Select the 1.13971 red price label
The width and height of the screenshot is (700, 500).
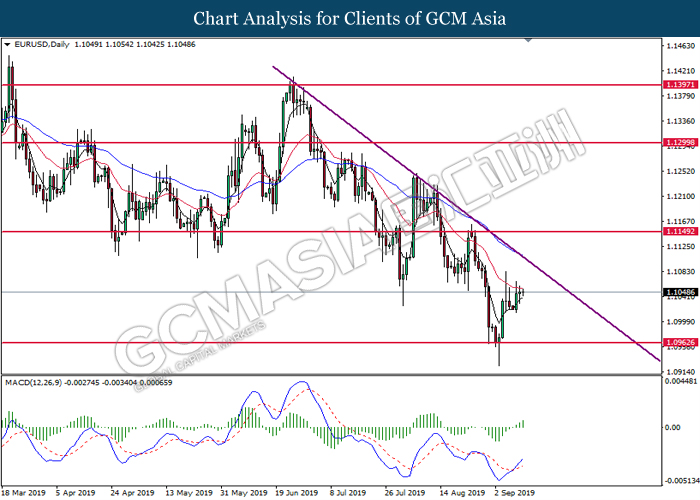point(680,84)
